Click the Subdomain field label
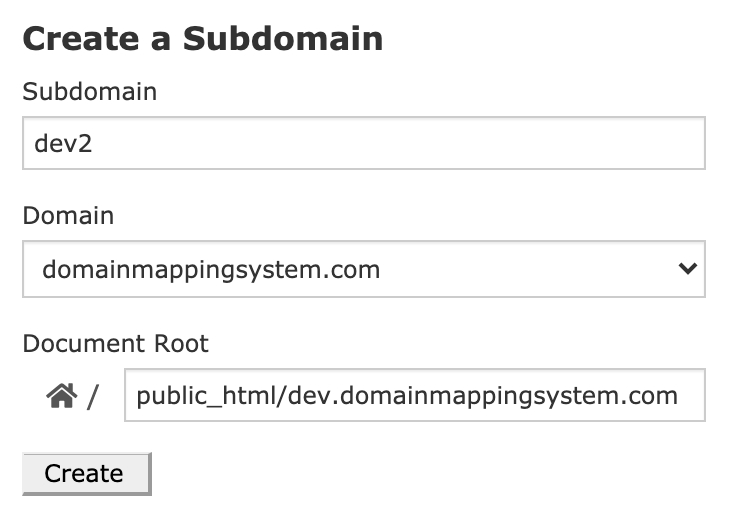 point(89,92)
